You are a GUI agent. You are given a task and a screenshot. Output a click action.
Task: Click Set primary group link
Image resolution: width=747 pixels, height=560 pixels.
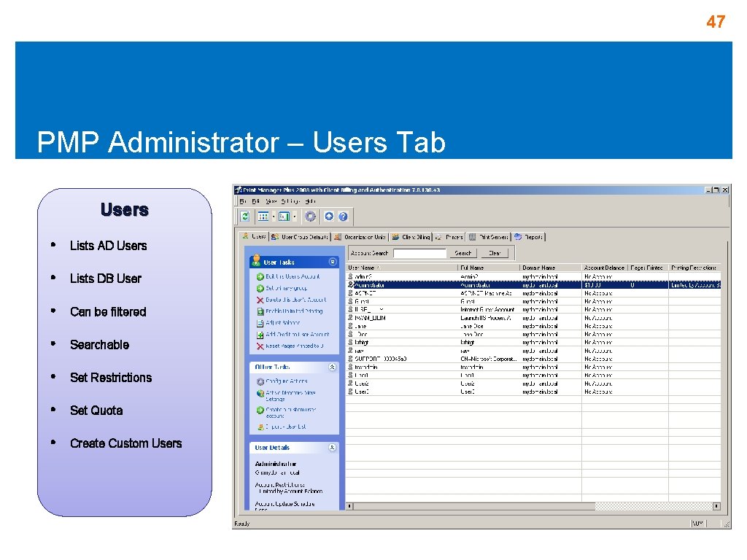coord(286,288)
